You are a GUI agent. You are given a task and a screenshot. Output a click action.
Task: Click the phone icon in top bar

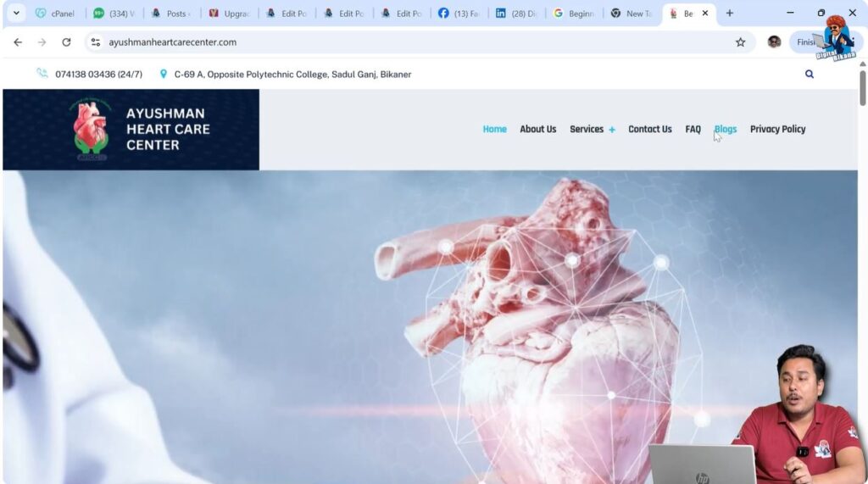tap(42, 74)
